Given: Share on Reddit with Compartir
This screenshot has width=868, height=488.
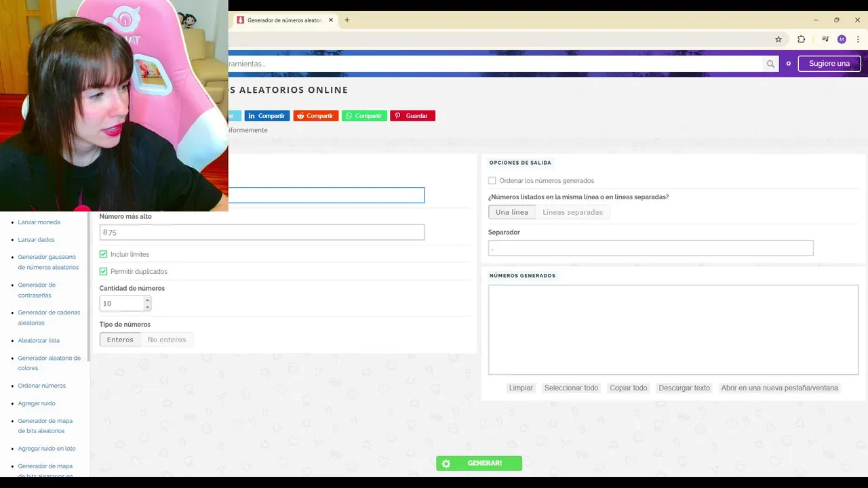Looking at the screenshot, I should click(315, 116).
